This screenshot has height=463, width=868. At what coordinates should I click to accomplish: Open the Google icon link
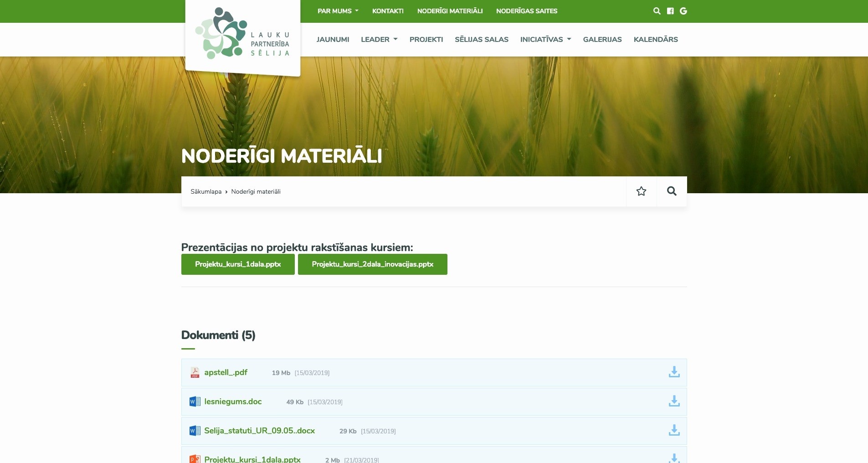tap(683, 11)
